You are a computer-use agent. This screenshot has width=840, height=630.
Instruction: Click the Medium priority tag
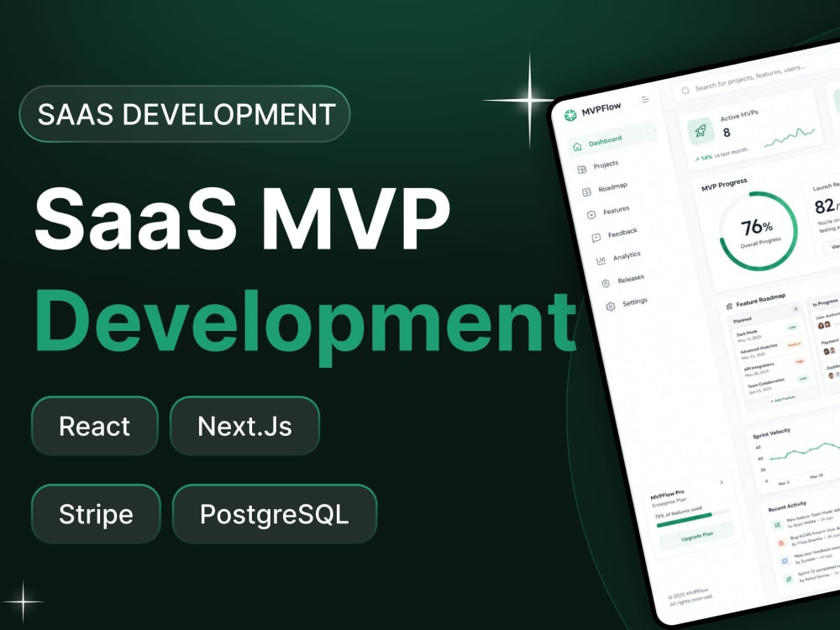(x=795, y=344)
